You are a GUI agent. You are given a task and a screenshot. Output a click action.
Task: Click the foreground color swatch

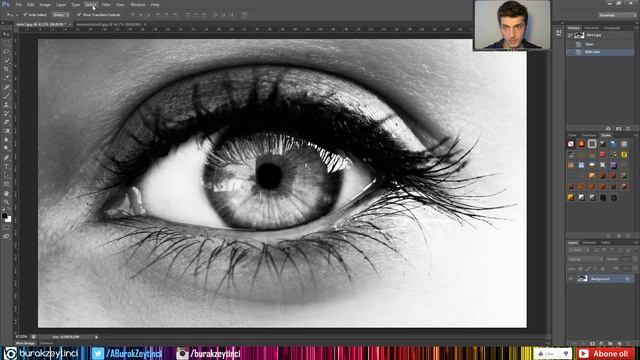tap(4, 216)
